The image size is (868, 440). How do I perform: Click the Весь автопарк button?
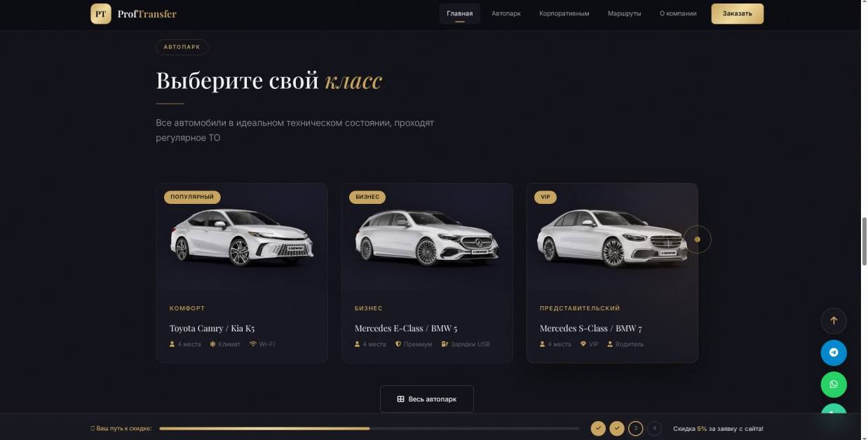coord(427,399)
